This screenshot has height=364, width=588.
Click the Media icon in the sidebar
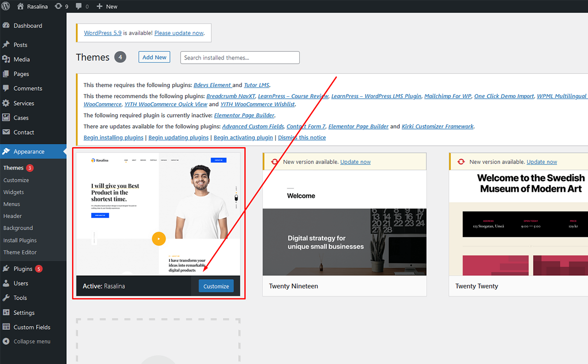(x=6, y=59)
